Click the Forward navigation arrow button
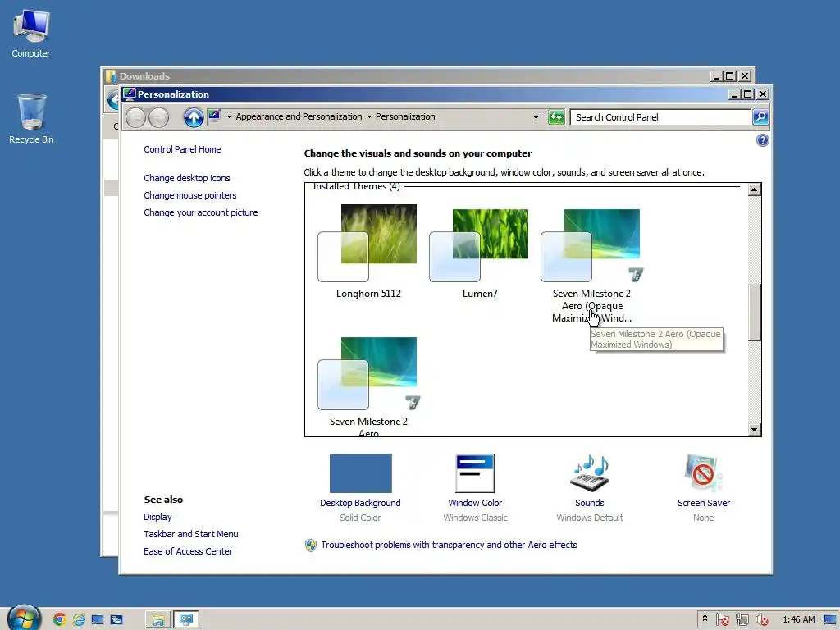This screenshot has width=840, height=630. [x=158, y=117]
